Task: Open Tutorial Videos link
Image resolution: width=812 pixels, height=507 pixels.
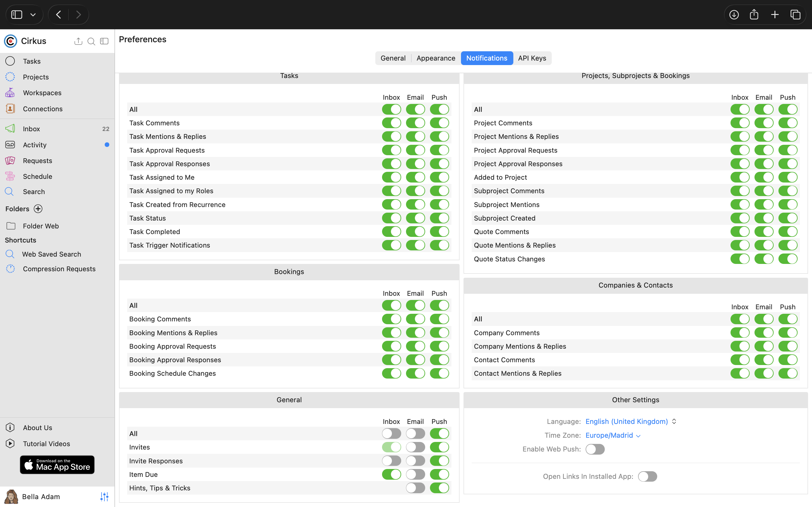Action: [x=46, y=444]
